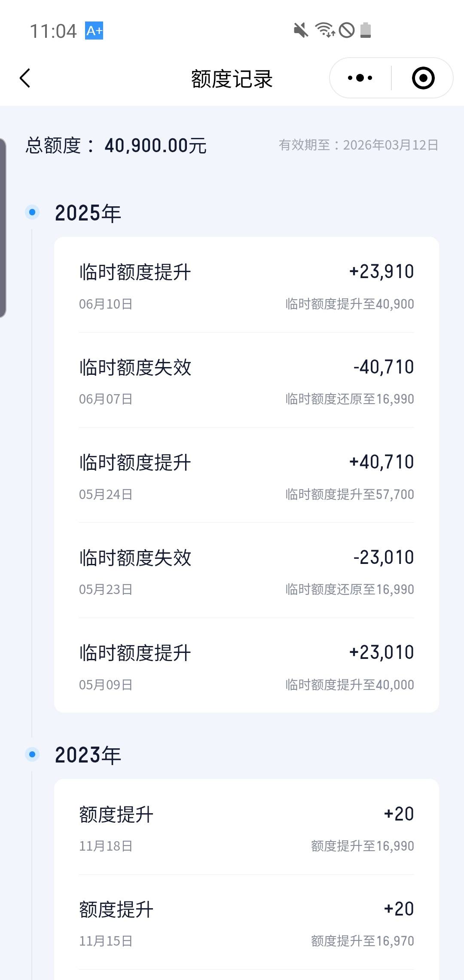Screen dimensions: 464x980
Task: Select the 2023年 timeline dot
Action: (32, 754)
